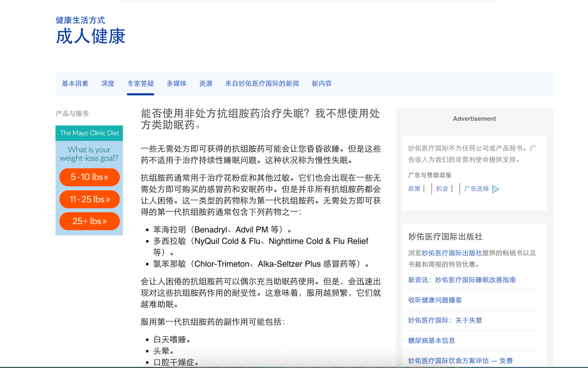Image resolution: width=588 pixels, height=368 pixels.
Task: Open the 广告选择 link
Action: pos(476,189)
